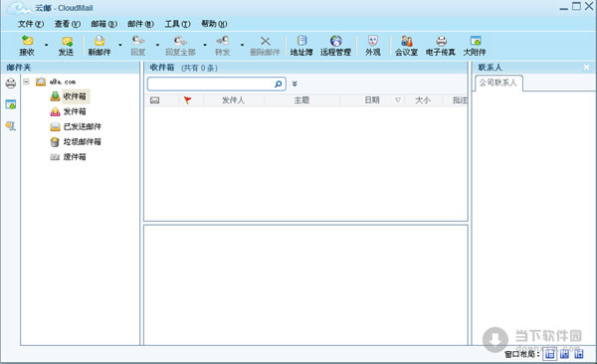The width and height of the screenshot is (597, 364).
Task: Click the envelope status column header
Action: tap(154, 100)
